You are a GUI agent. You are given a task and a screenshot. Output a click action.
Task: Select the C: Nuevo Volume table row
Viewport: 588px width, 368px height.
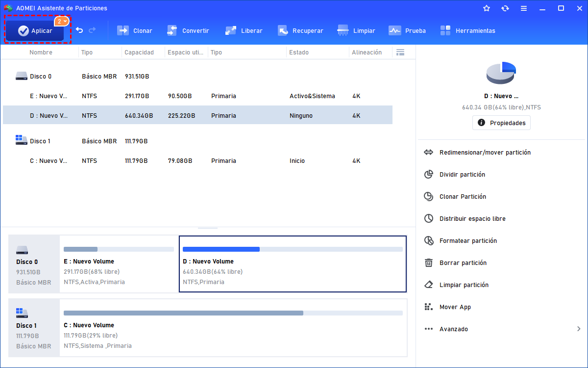[x=196, y=161]
